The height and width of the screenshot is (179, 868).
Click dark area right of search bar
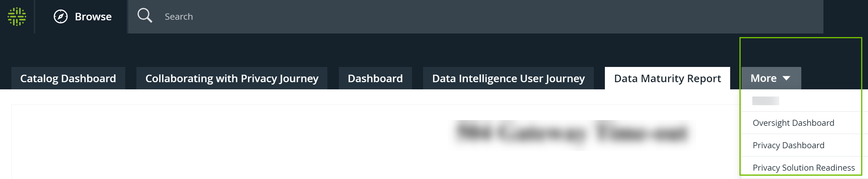pyautogui.click(x=846, y=16)
